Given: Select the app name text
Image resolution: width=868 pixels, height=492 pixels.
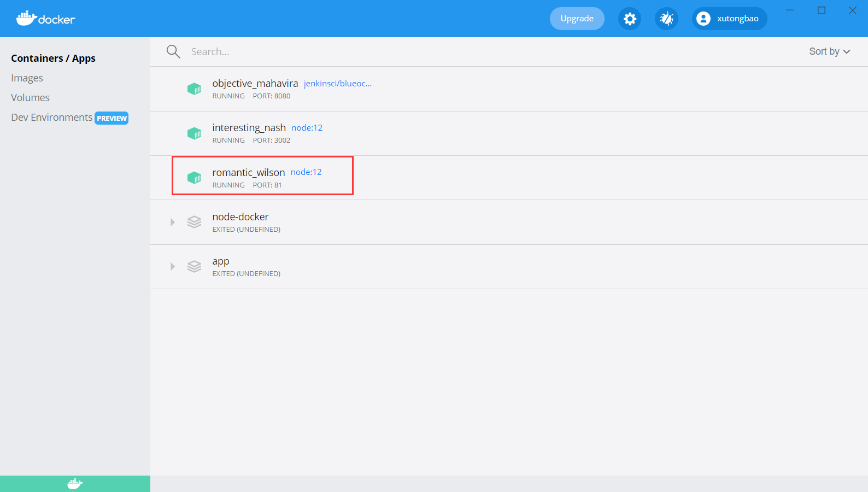Looking at the screenshot, I should 221,261.
